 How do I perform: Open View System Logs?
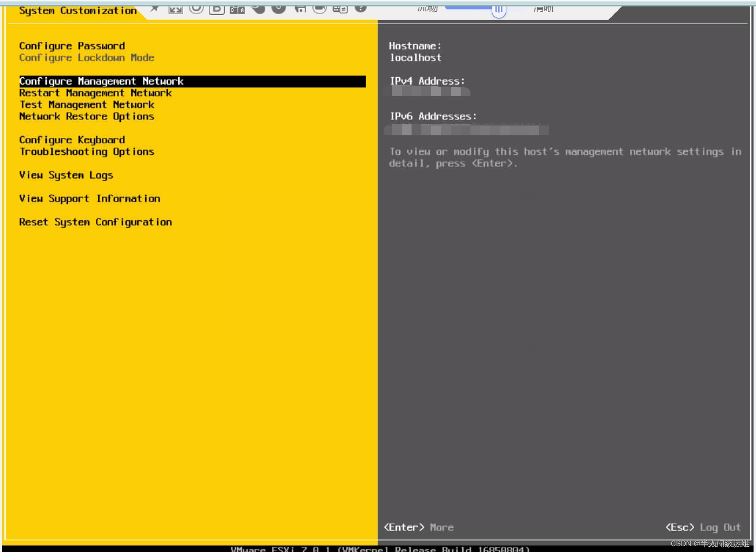[x=66, y=175]
